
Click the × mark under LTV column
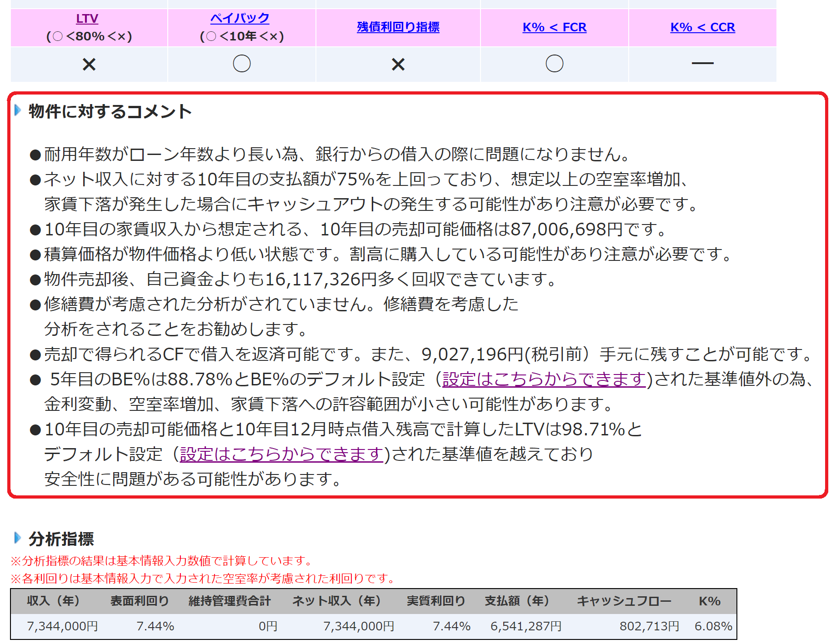tap(89, 64)
